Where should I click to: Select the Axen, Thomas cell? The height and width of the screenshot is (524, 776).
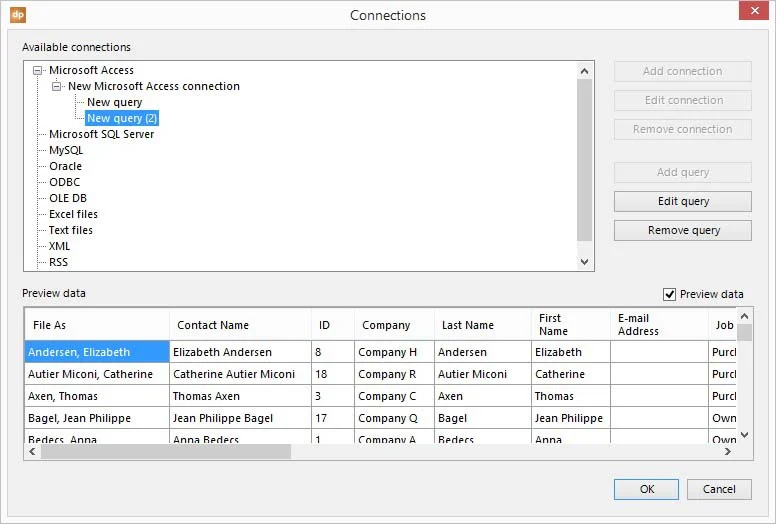pos(97,396)
